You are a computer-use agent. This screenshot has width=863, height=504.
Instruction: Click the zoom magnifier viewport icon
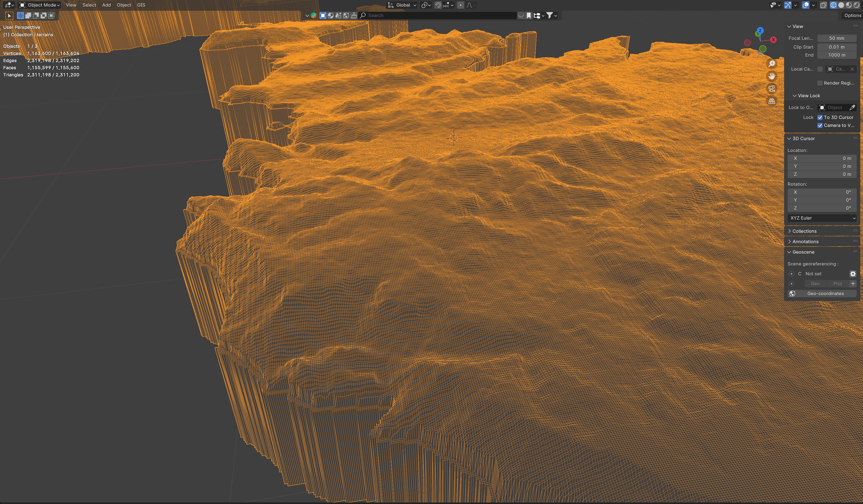tap(771, 64)
